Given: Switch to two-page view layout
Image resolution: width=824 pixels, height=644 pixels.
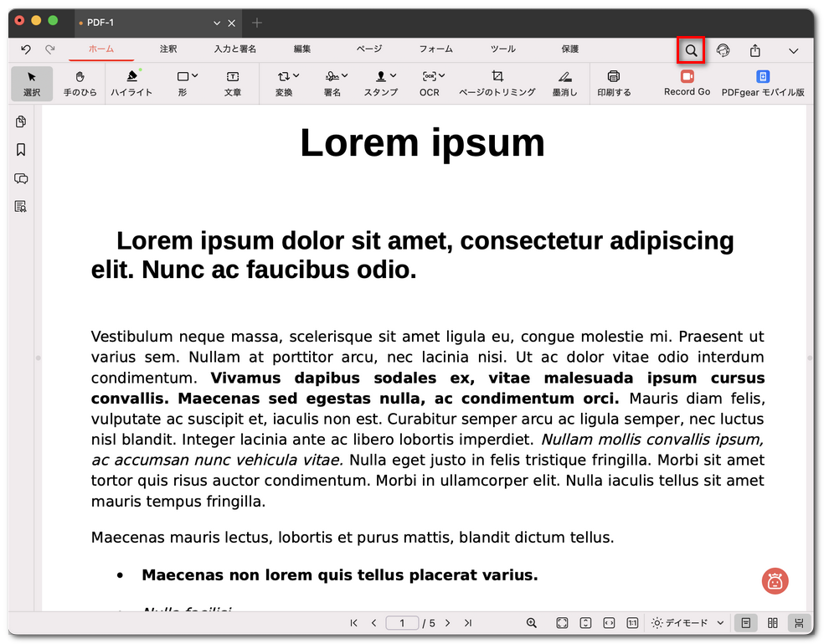Looking at the screenshot, I should [772, 623].
